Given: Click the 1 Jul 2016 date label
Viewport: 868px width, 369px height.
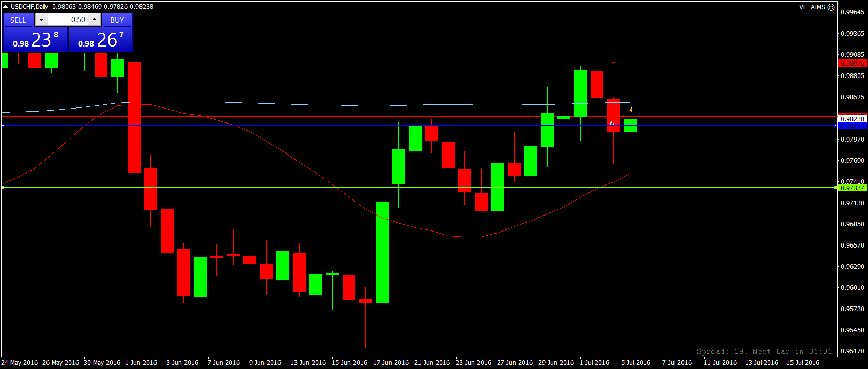Looking at the screenshot, I should (x=594, y=362).
